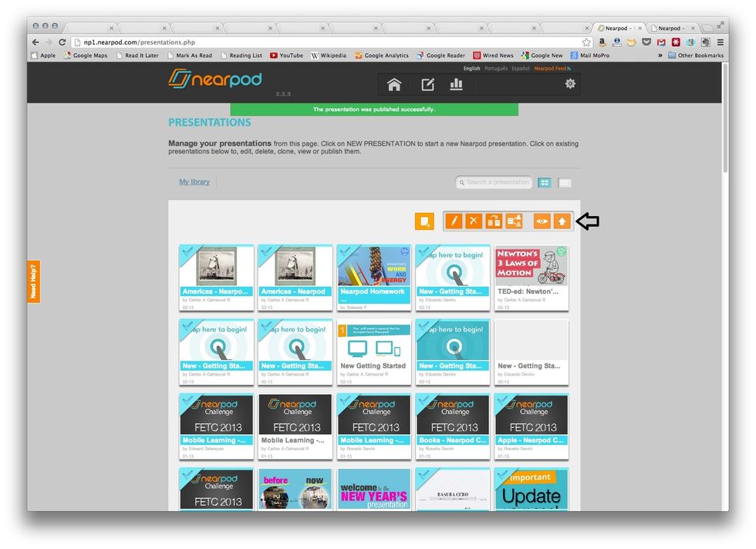Click the page vertical scrollbar
The height and width of the screenshot is (549, 756).
(x=725, y=118)
